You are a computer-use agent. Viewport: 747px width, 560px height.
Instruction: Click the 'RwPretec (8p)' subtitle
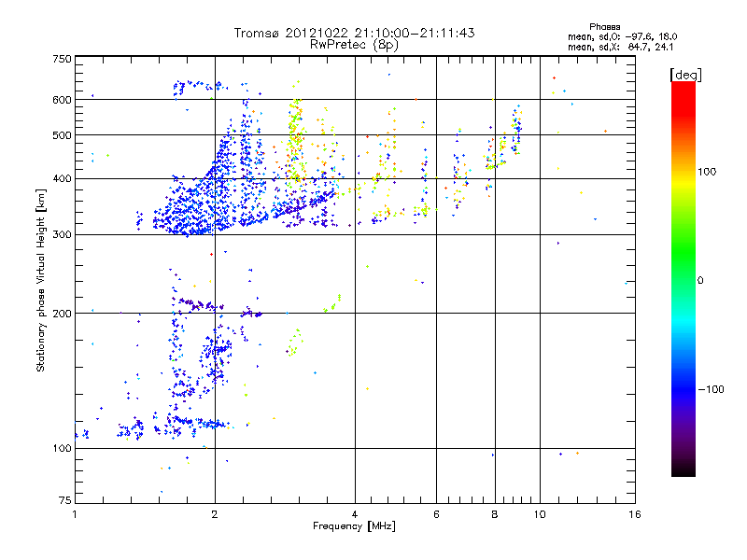[x=354, y=45]
